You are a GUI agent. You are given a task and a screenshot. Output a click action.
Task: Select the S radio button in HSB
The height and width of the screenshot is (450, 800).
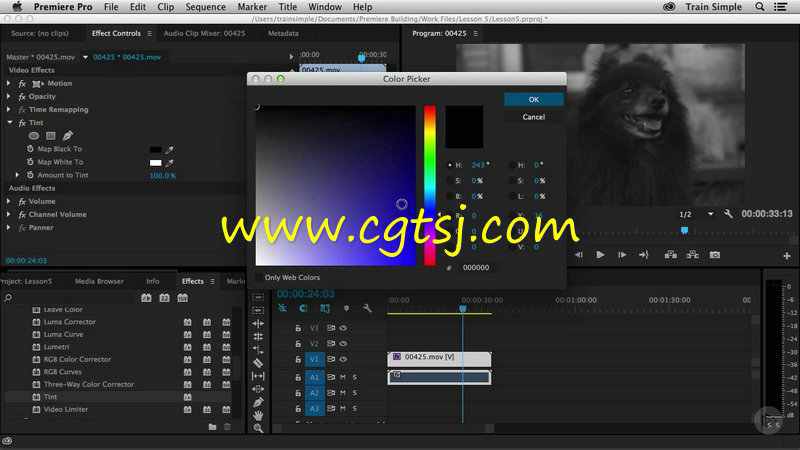click(449, 181)
